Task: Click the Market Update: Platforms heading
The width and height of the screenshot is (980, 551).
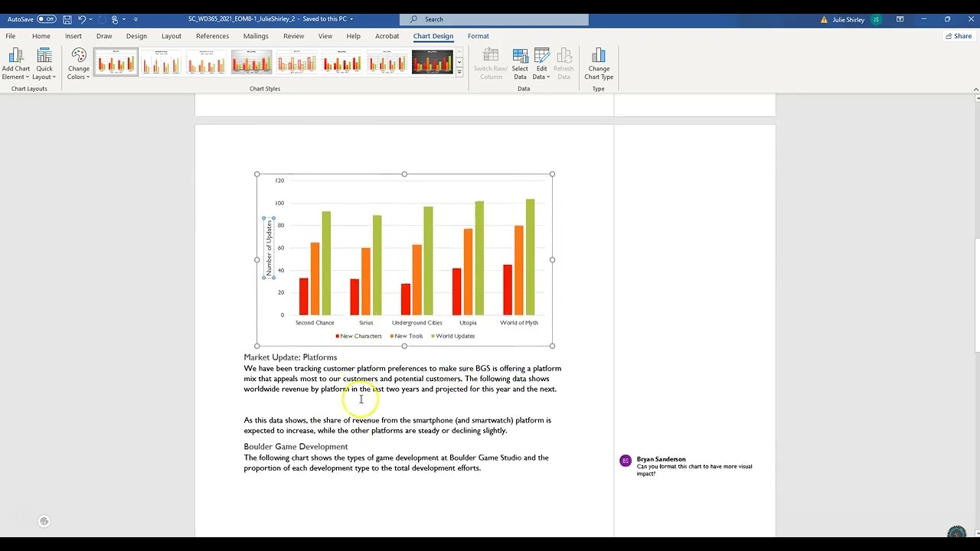Action: [x=290, y=357]
